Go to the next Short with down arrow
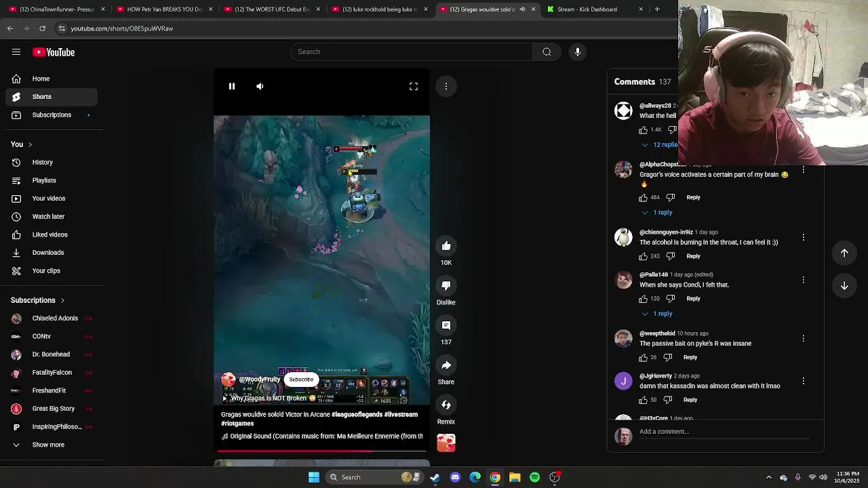The width and height of the screenshot is (868, 488). (844, 286)
